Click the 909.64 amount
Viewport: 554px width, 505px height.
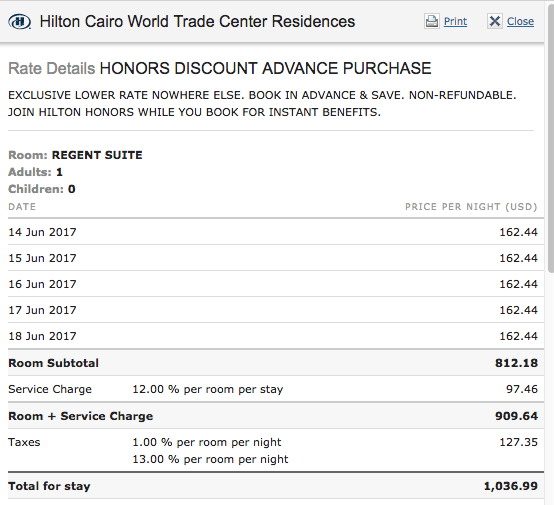click(516, 416)
